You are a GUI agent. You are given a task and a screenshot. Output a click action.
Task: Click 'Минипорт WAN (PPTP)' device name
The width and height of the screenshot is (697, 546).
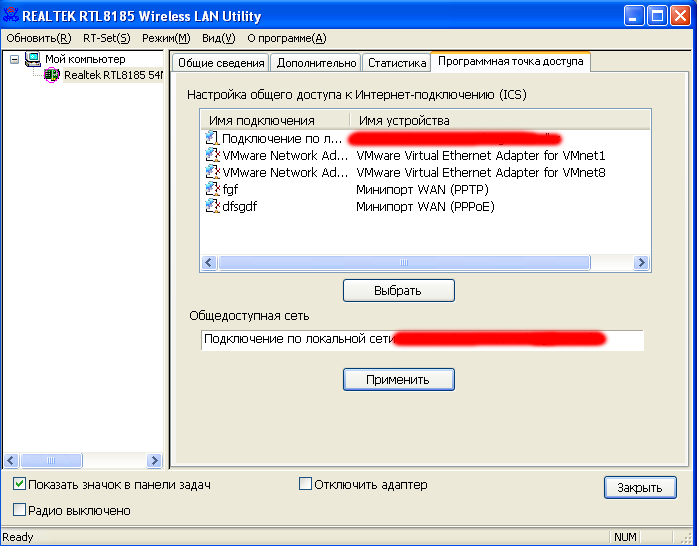(422, 189)
